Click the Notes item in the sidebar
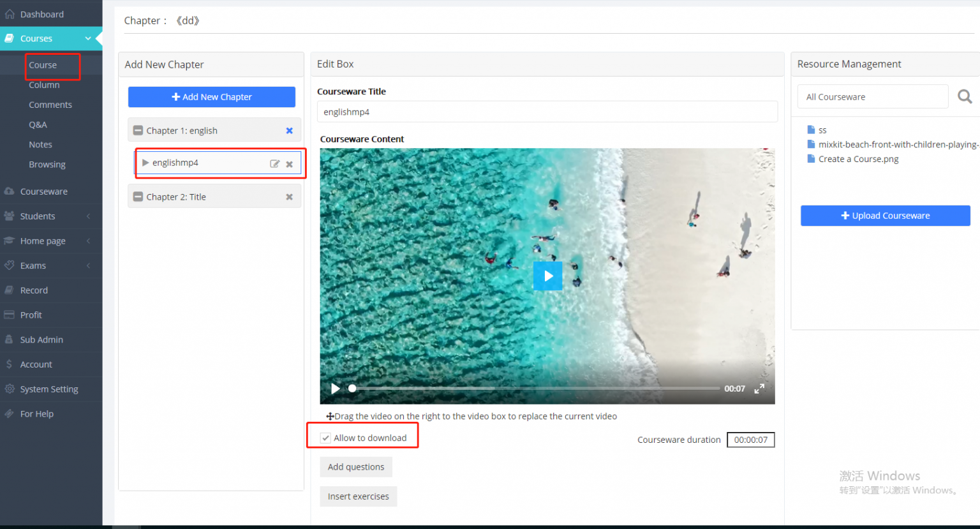 coord(40,144)
